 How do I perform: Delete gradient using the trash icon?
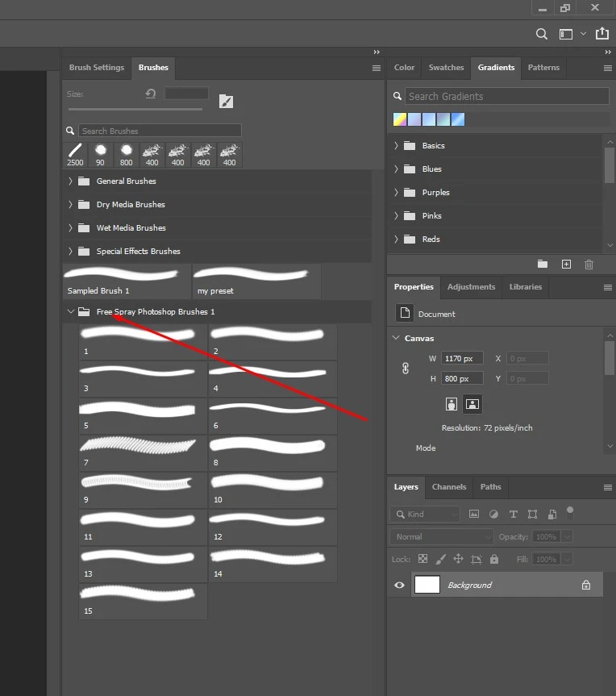589,265
